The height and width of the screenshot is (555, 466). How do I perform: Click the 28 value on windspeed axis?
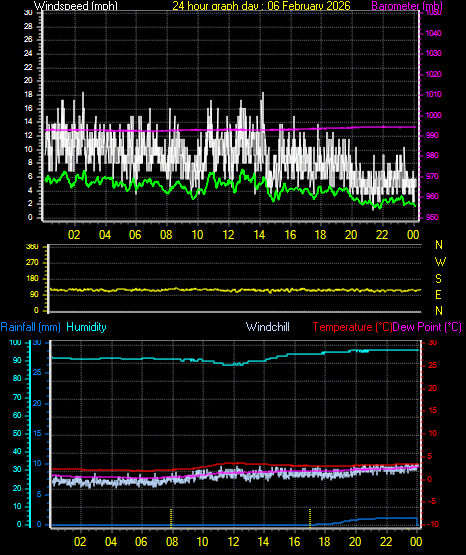click(28, 26)
